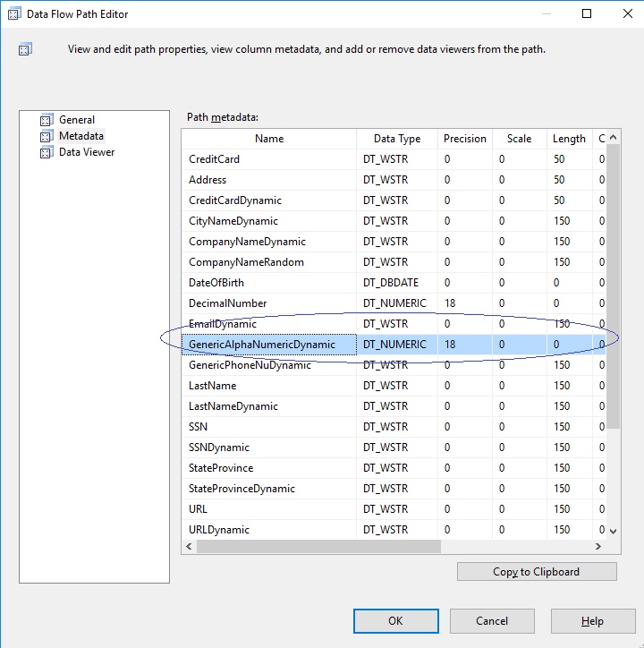Screen dimensions: 644x648
Task: Select the DateOfBirth metadata row
Action: pos(394,283)
